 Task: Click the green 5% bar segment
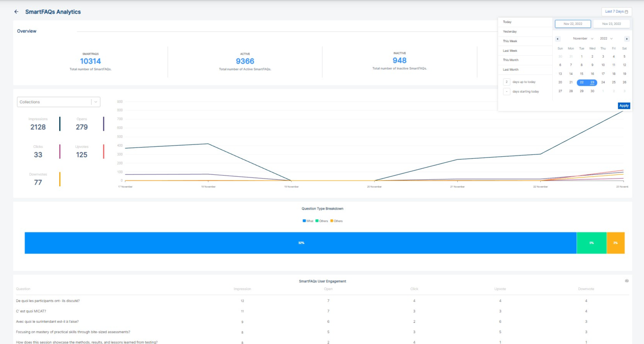pos(591,243)
